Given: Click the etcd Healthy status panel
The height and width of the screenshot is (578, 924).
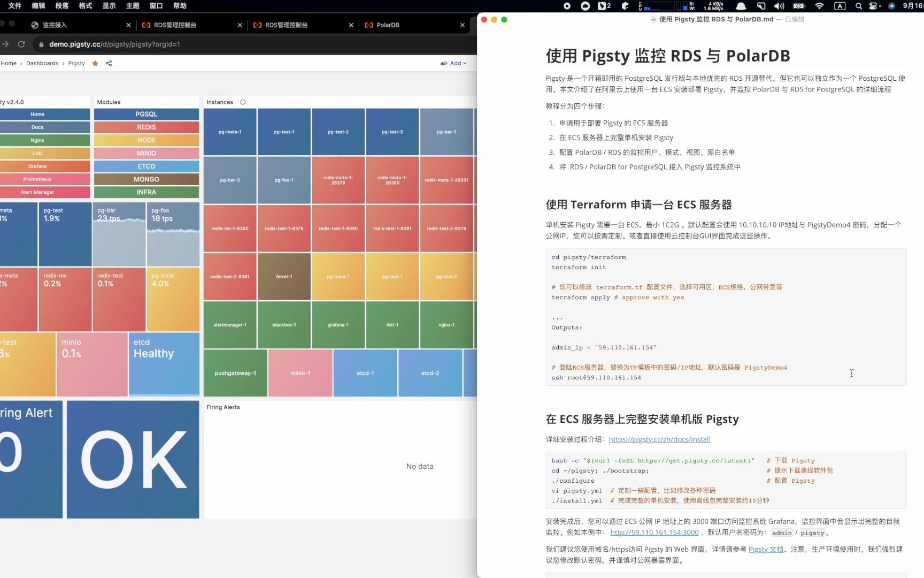Looking at the screenshot, I should (x=164, y=364).
